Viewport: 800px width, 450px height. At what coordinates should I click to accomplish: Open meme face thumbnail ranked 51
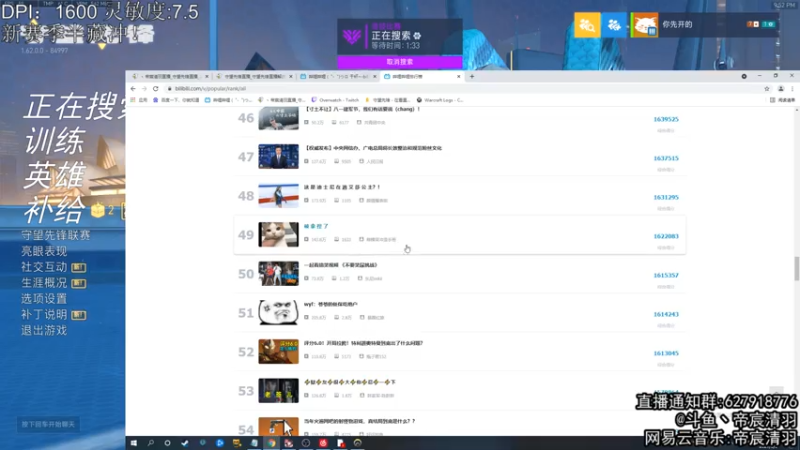coord(278,312)
